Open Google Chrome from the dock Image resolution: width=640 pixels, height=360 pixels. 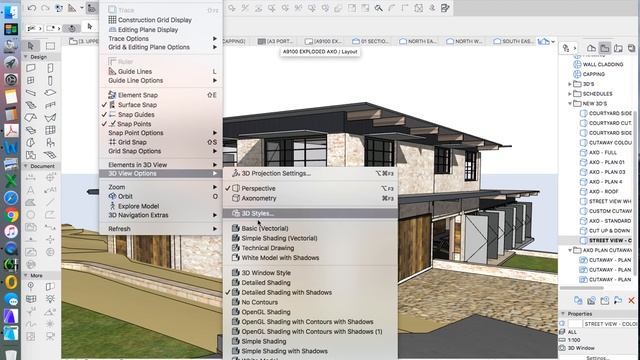tap(11, 215)
